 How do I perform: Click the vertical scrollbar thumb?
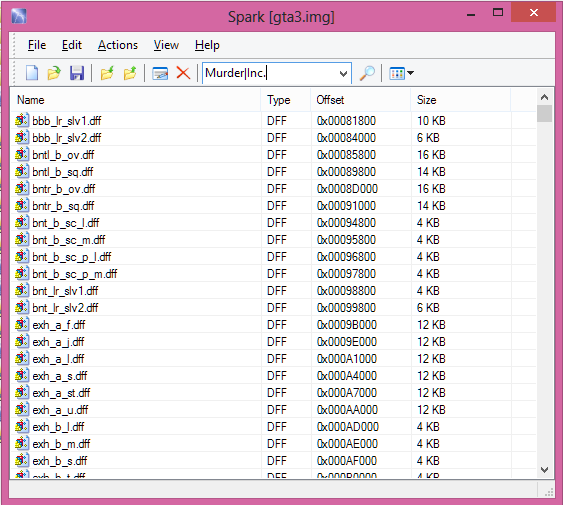click(x=544, y=113)
